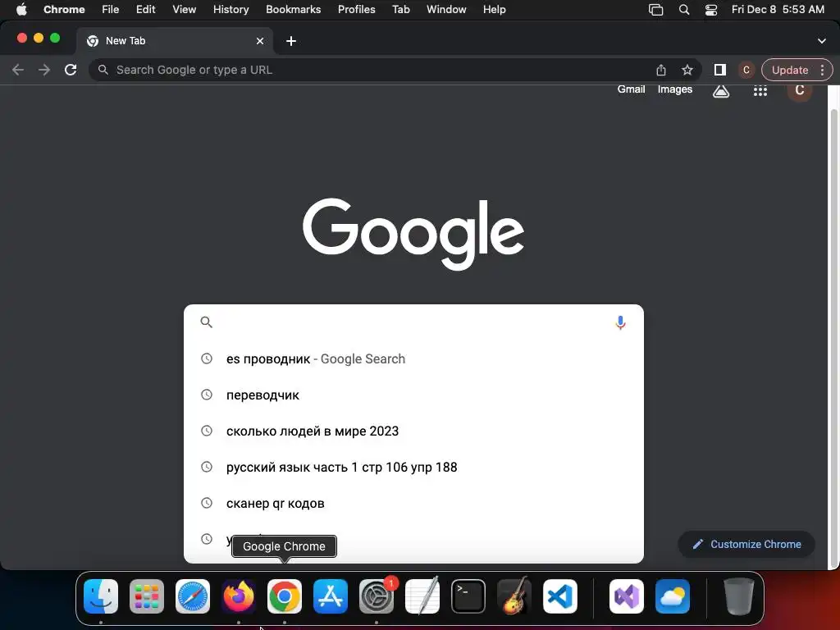Open the Tab menu
The height and width of the screenshot is (630, 840).
[x=400, y=9]
